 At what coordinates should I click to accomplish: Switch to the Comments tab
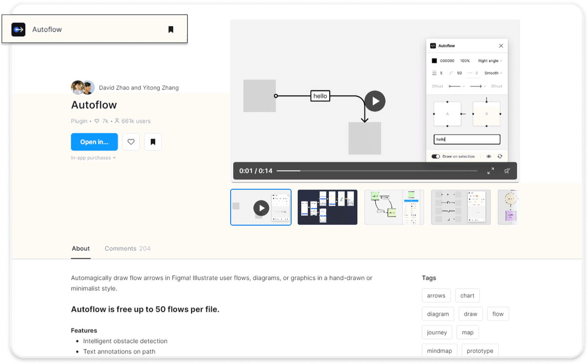(127, 248)
